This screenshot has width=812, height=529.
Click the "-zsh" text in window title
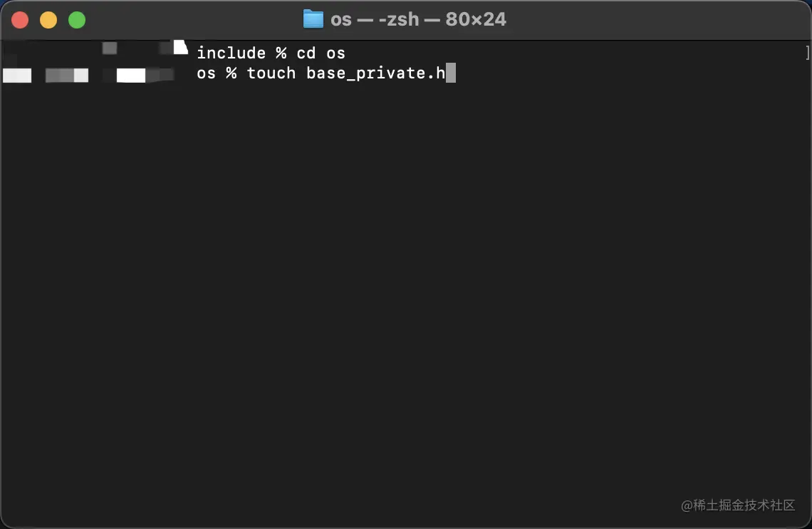(x=398, y=20)
